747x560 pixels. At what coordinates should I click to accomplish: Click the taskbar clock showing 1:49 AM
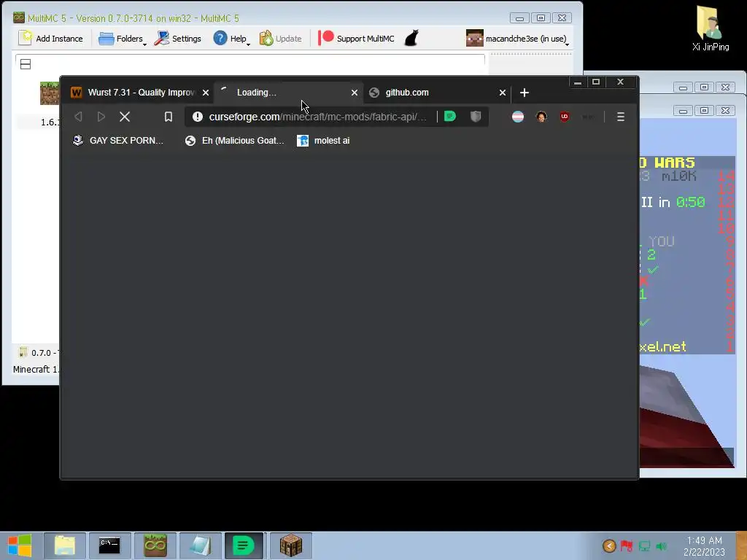(x=704, y=546)
